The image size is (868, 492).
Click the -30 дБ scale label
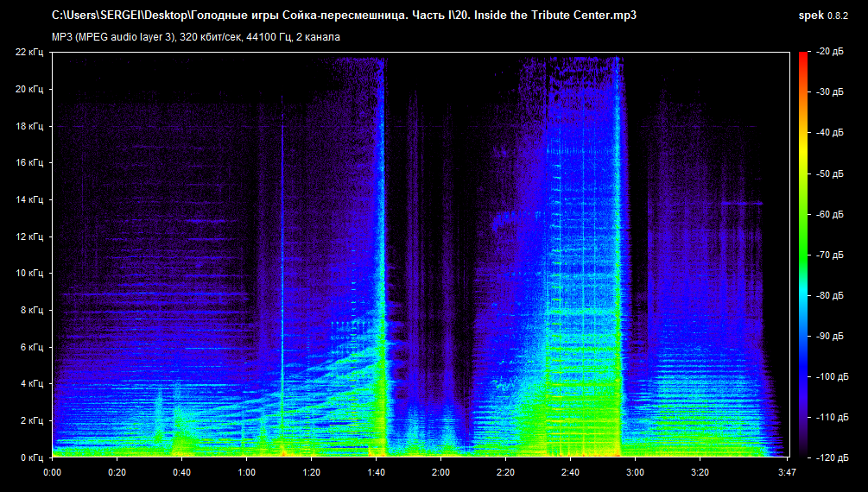coord(830,91)
